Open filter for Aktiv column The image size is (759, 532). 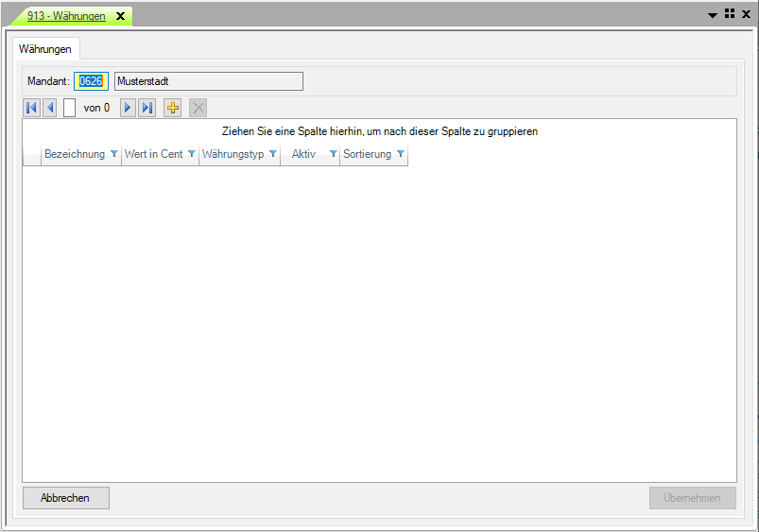pos(332,154)
